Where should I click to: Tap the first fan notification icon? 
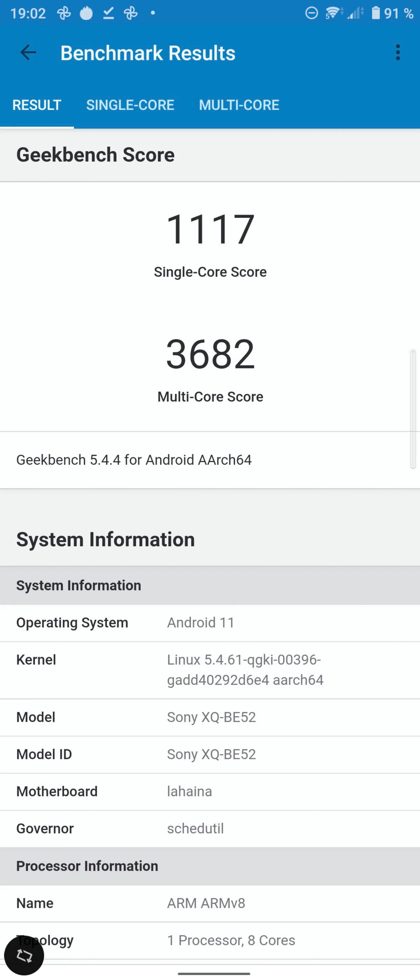[x=64, y=13]
